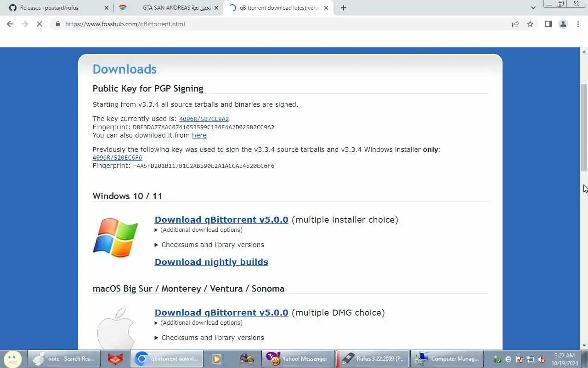The height and width of the screenshot is (368, 588).
Task: Click Public Key for PGP Signing heading
Action: [x=148, y=88]
